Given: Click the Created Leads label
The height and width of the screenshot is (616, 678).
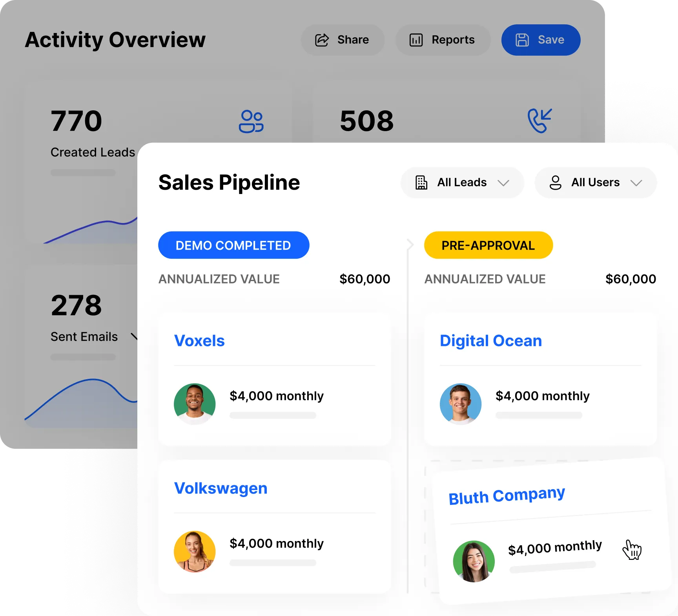Looking at the screenshot, I should pos(93,152).
